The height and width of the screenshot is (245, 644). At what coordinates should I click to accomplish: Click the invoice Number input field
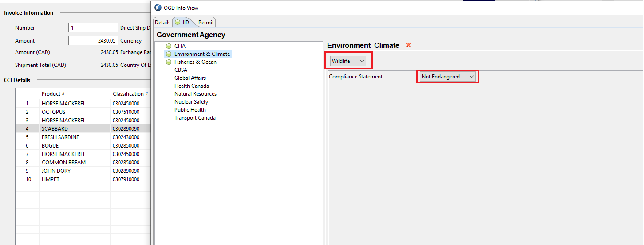[x=93, y=28]
